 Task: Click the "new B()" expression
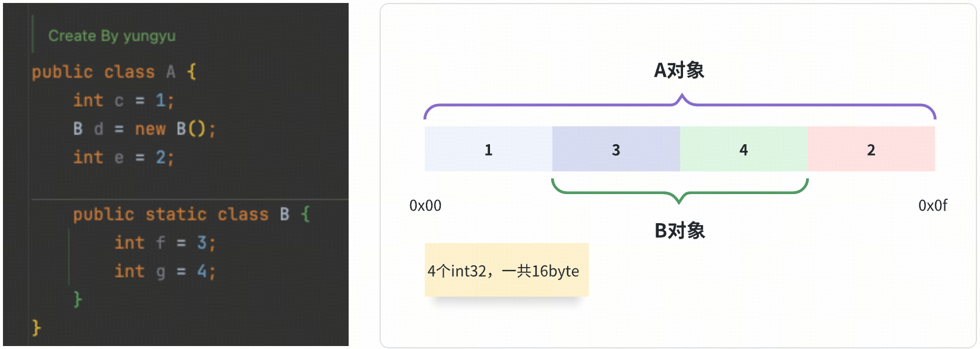pos(175,129)
